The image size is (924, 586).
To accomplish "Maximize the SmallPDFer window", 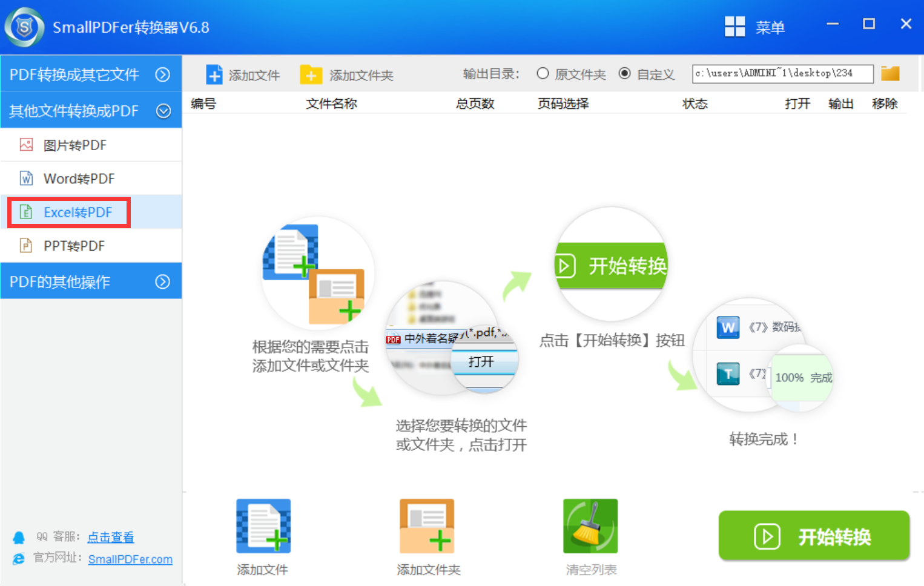I will click(x=869, y=24).
